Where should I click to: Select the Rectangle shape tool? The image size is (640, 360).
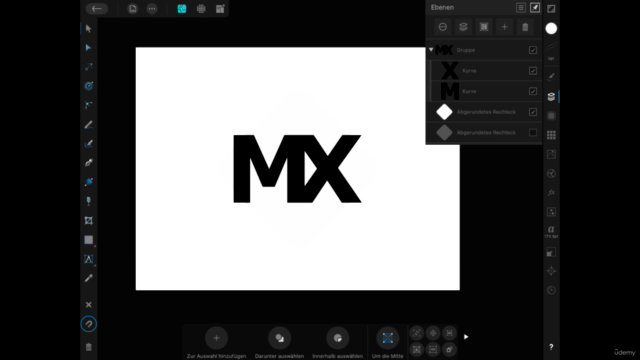(x=89, y=240)
